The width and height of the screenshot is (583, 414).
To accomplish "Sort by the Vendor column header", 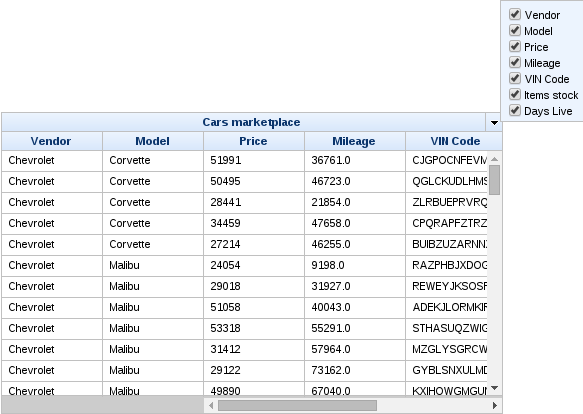I will pyautogui.click(x=52, y=141).
